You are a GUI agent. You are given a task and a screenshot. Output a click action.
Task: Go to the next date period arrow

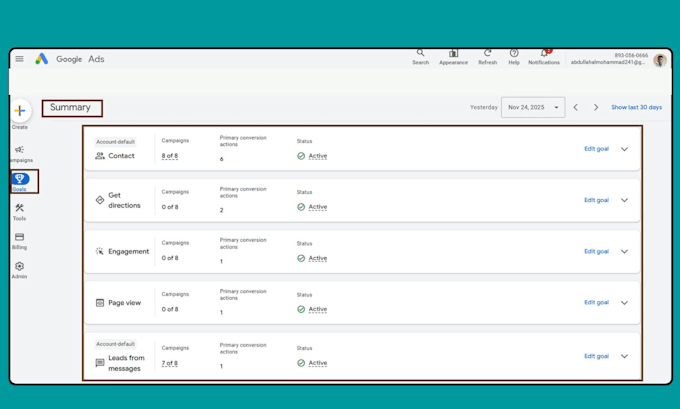(x=596, y=107)
